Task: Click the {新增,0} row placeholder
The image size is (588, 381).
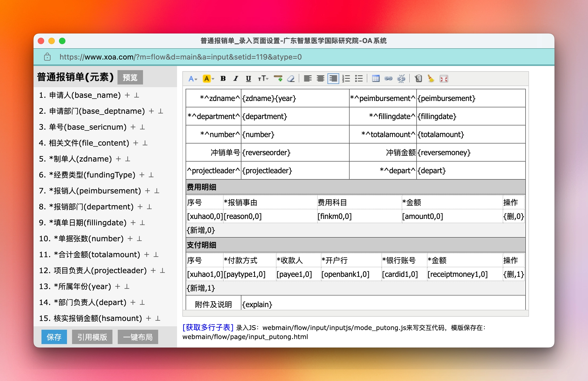Action: tap(201, 230)
